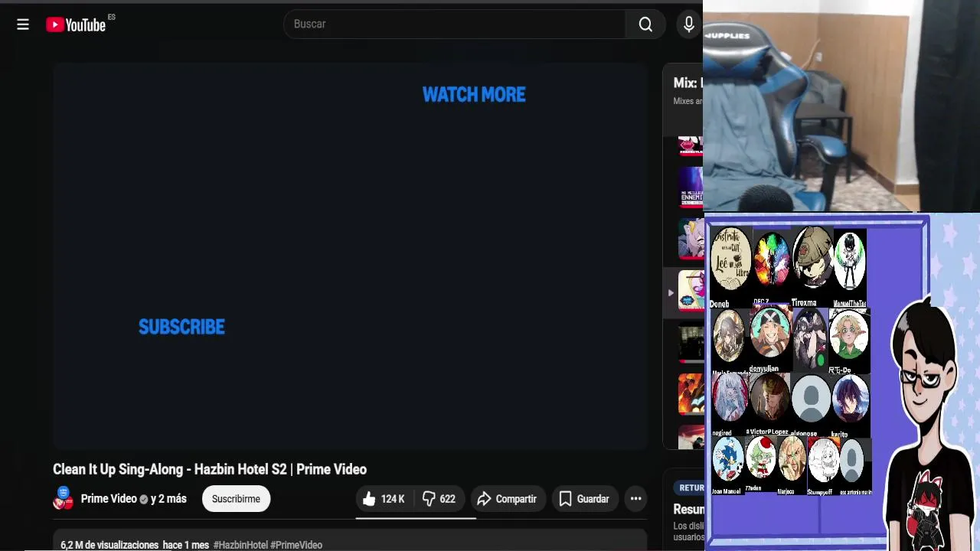Open the Compartir share dialog

(507, 499)
